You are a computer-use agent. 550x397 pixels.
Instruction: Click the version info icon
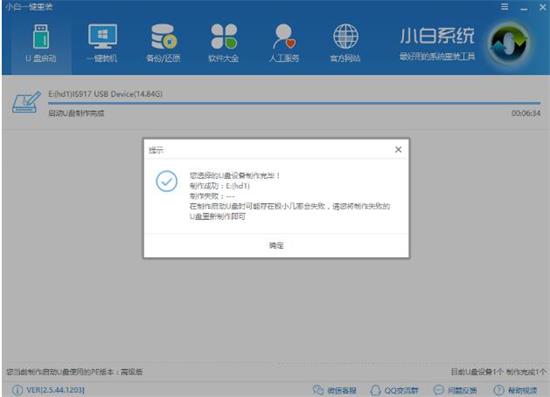pyautogui.click(x=17, y=390)
